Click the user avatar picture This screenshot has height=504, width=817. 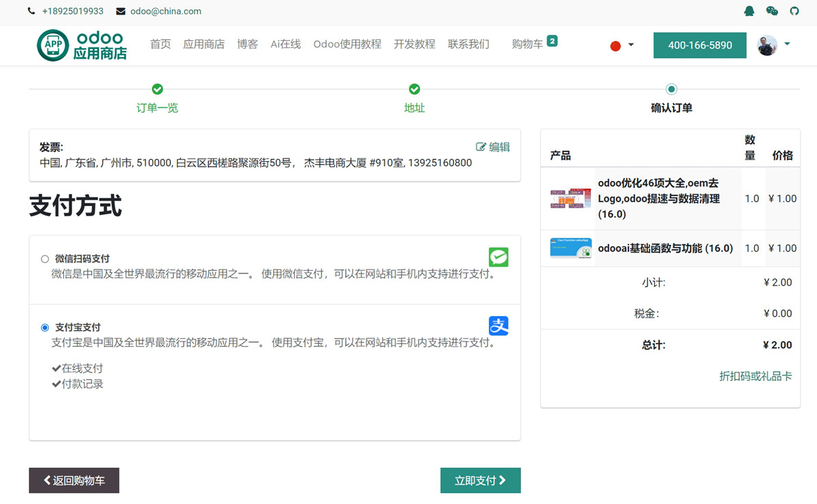pos(767,46)
